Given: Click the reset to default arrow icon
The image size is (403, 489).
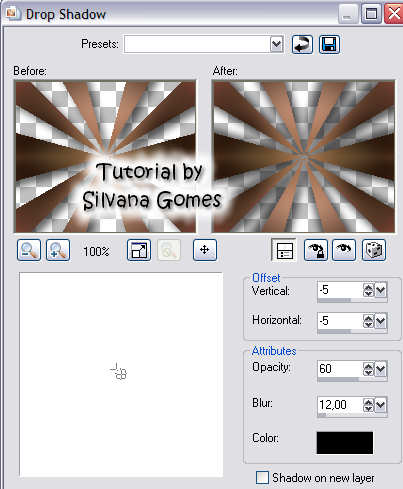Looking at the screenshot, I should pyautogui.click(x=302, y=44).
